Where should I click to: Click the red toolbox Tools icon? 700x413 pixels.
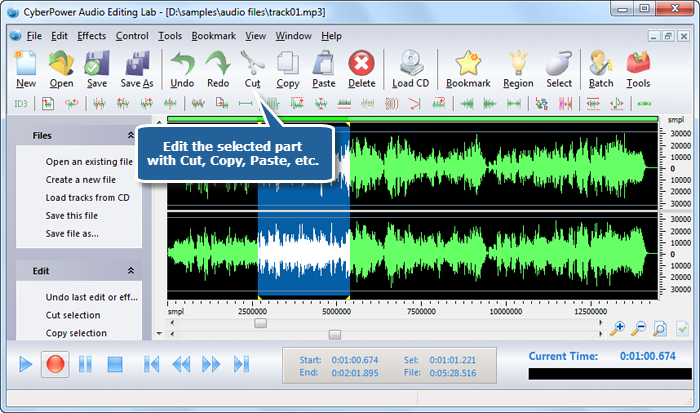click(638, 63)
